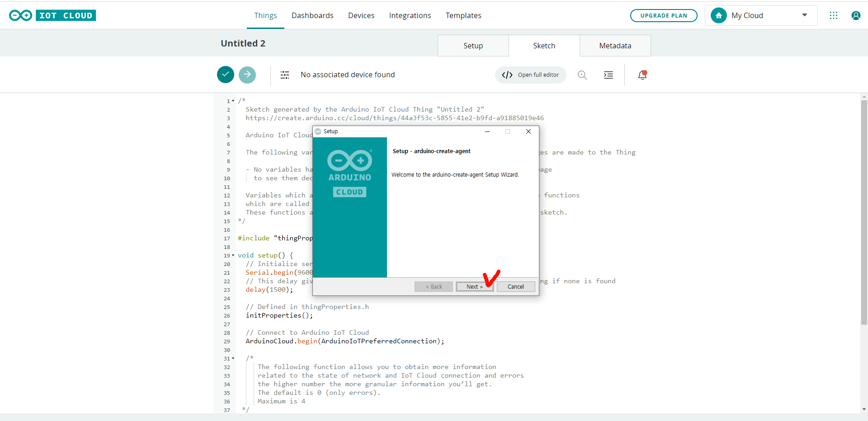Click Cancel in the Setup wizard
This screenshot has height=421, width=868.
point(516,286)
